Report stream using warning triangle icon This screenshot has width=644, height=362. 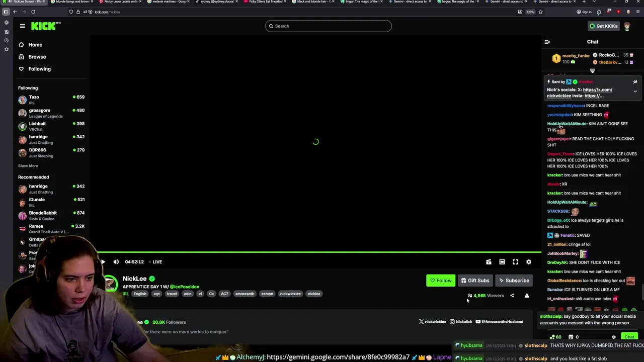point(527,296)
